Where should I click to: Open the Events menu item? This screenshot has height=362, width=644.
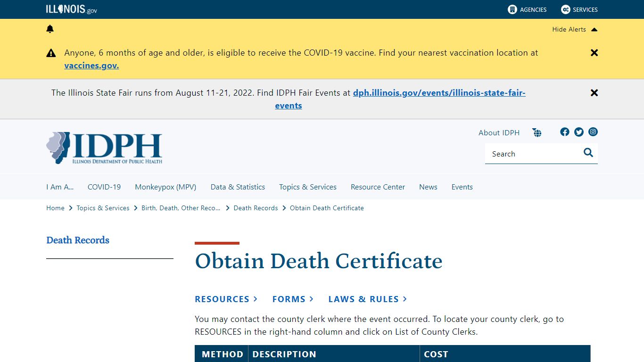coord(462,187)
